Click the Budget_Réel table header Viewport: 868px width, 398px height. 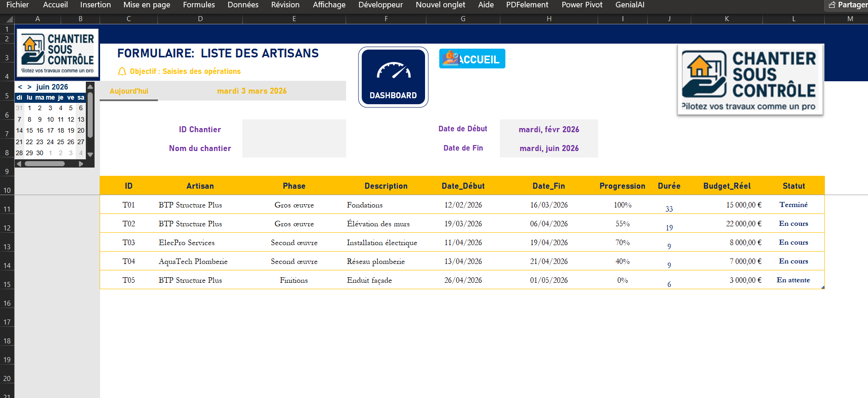tap(727, 186)
